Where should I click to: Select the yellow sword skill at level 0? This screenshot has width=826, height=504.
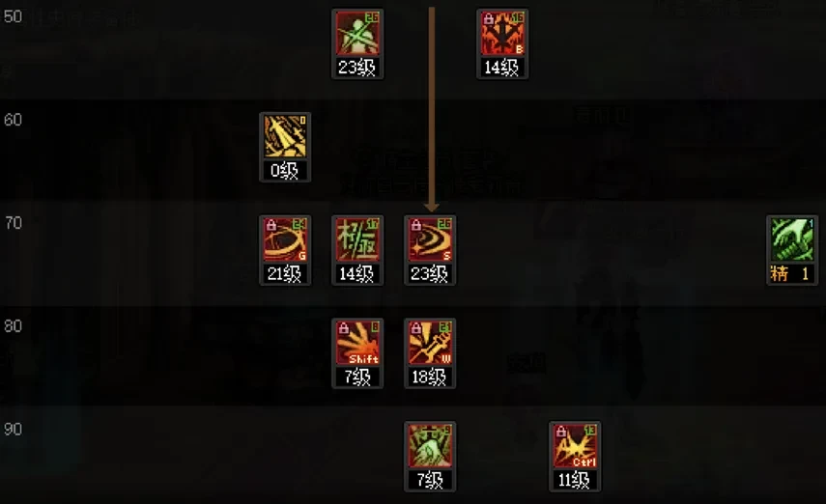285,136
